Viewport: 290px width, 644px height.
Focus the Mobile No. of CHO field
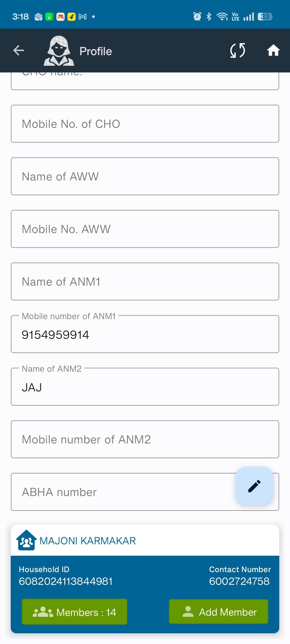(x=145, y=124)
